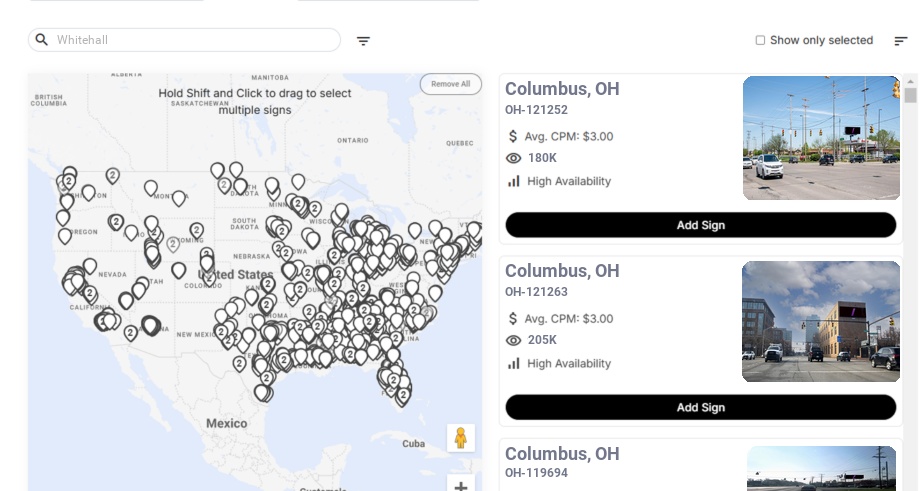
Task: Add sign OH-121252 to selection
Action: pos(700,225)
